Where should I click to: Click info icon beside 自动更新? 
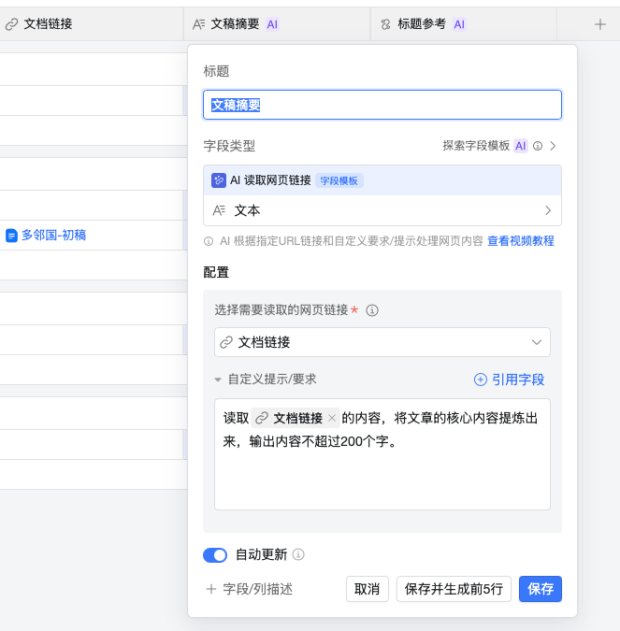pos(298,555)
